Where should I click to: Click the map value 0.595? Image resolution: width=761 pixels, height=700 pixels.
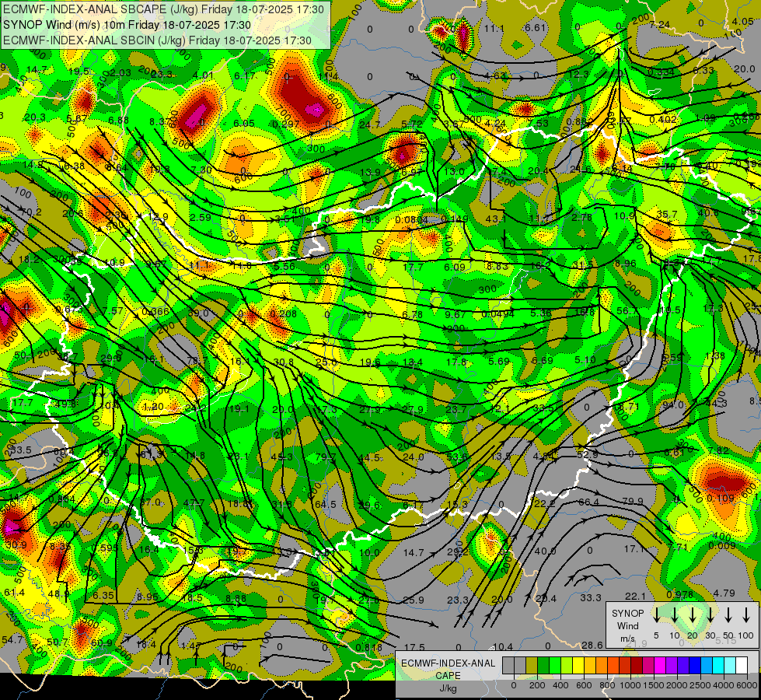104,548
